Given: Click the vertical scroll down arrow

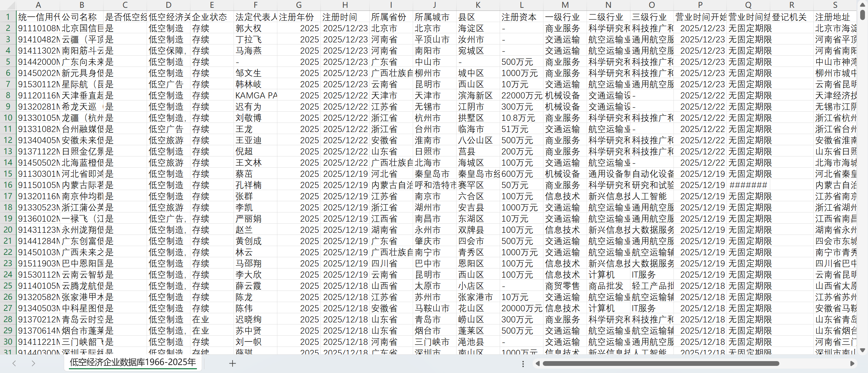Looking at the screenshot, I should click(863, 350).
